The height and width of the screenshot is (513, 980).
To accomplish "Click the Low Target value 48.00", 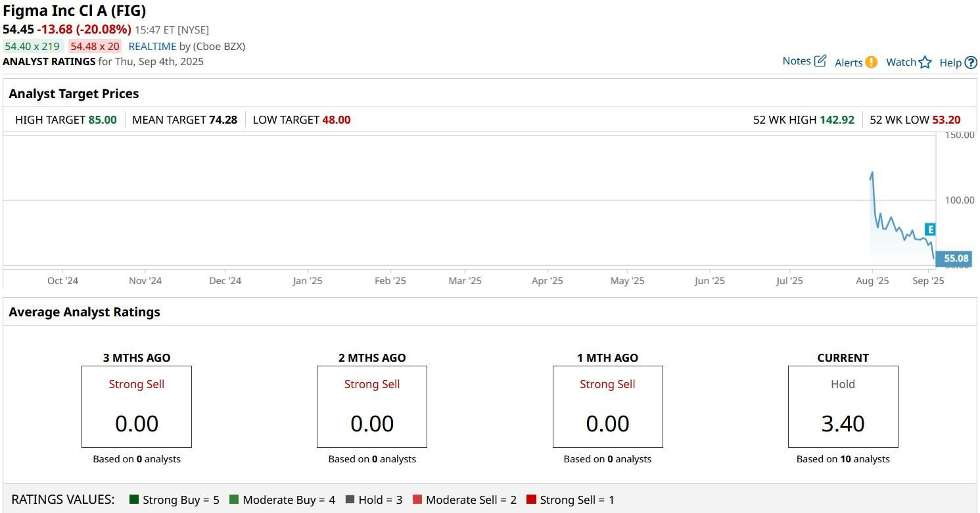I will click(337, 120).
